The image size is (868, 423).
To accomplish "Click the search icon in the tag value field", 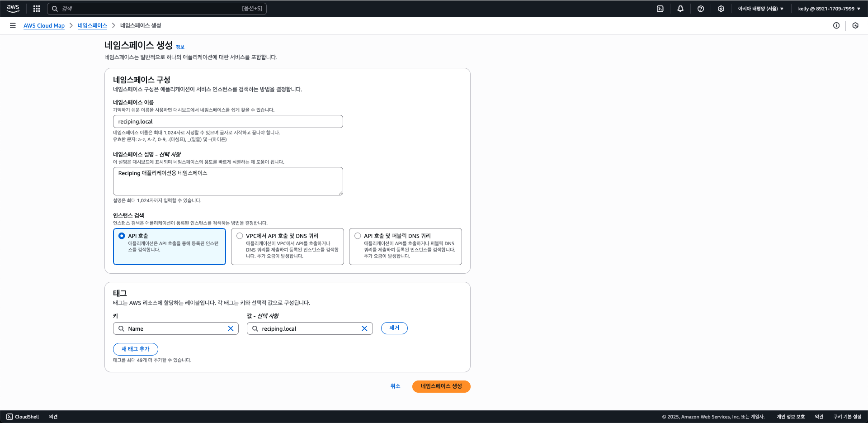I will (255, 328).
